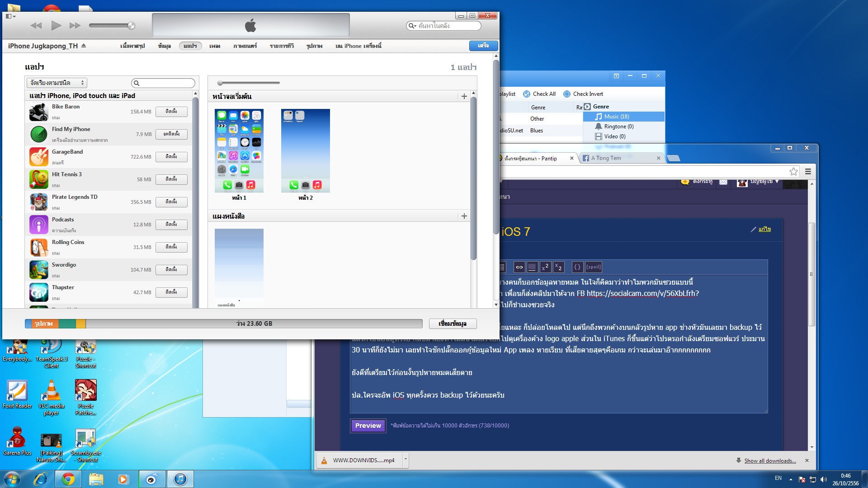Screen dimensions: 868x488
Task: Click the Bike Baron app icon
Action: pos(39,112)
